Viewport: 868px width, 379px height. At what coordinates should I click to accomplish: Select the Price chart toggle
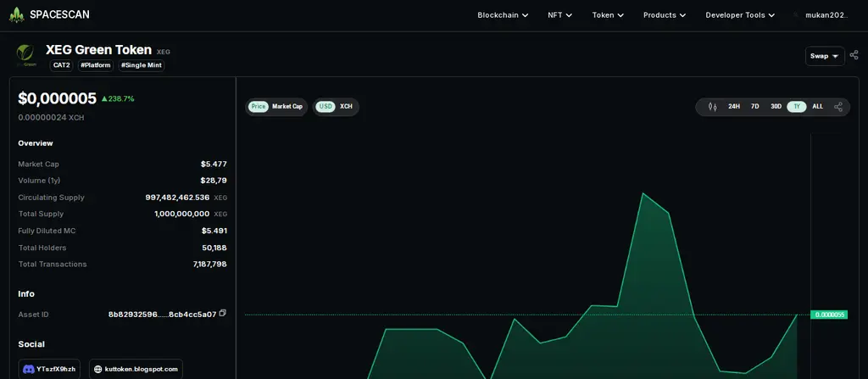pos(258,106)
